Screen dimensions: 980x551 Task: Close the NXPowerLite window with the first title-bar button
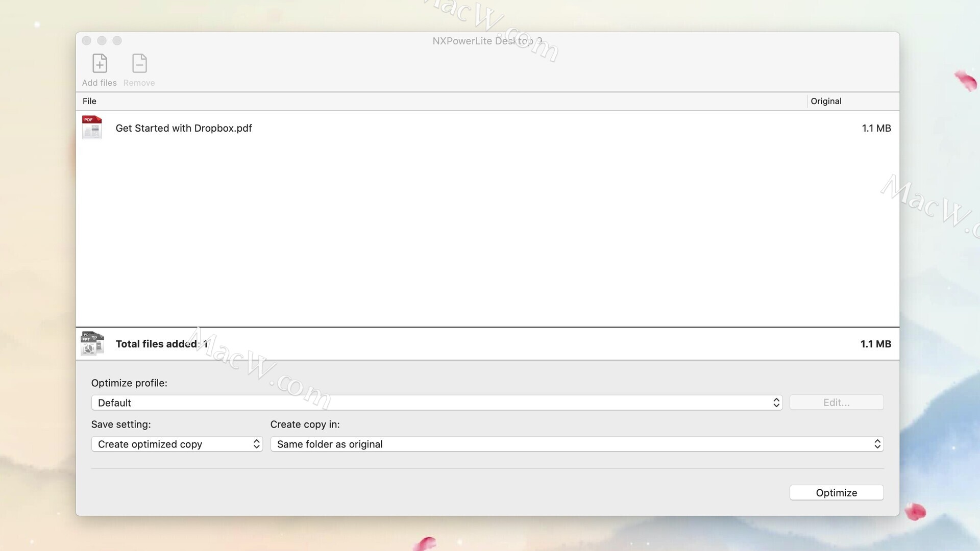point(87,40)
